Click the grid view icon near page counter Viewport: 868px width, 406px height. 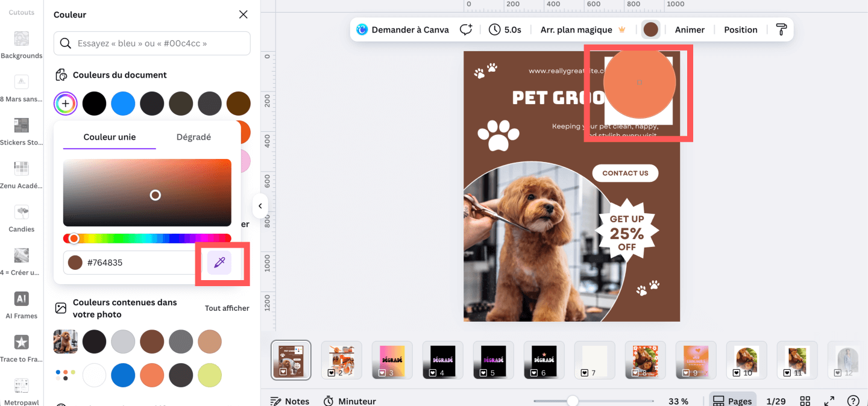(x=805, y=399)
